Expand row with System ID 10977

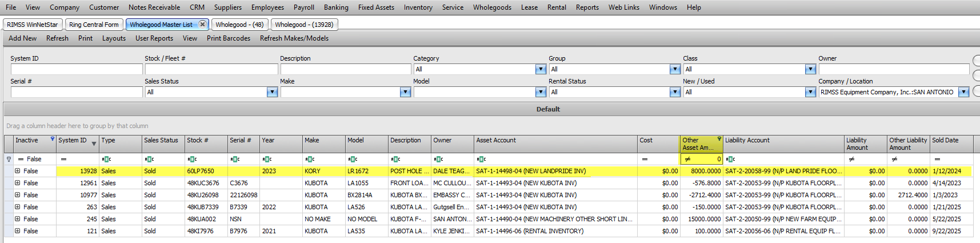tap(18, 195)
